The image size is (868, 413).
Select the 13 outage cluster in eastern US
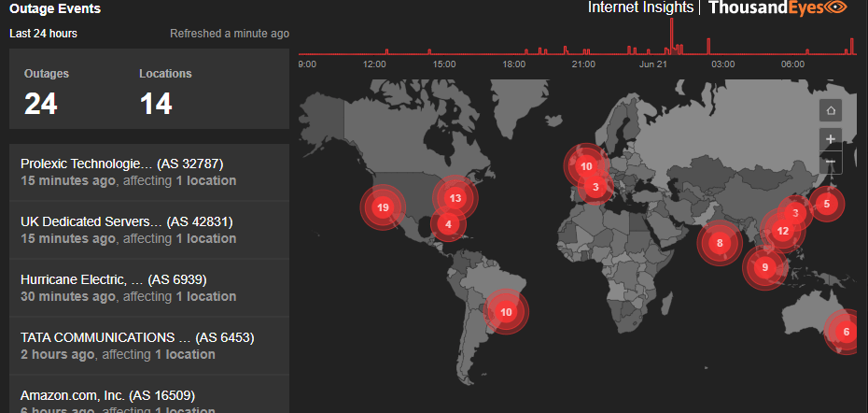[455, 198]
